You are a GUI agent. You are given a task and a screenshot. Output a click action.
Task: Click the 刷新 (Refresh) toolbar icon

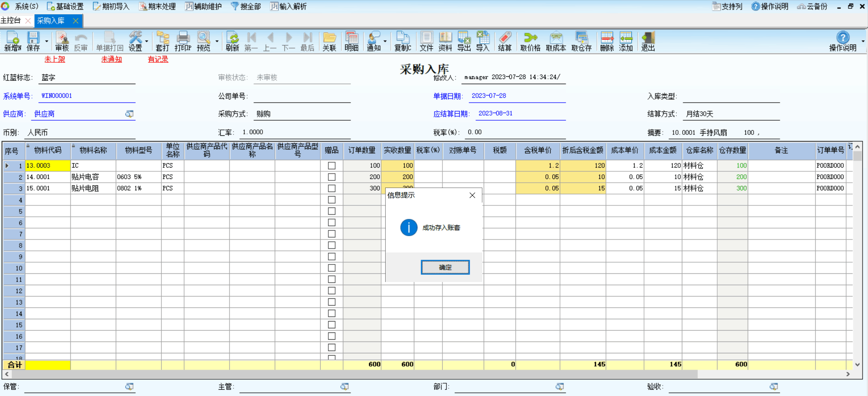pos(232,41)
